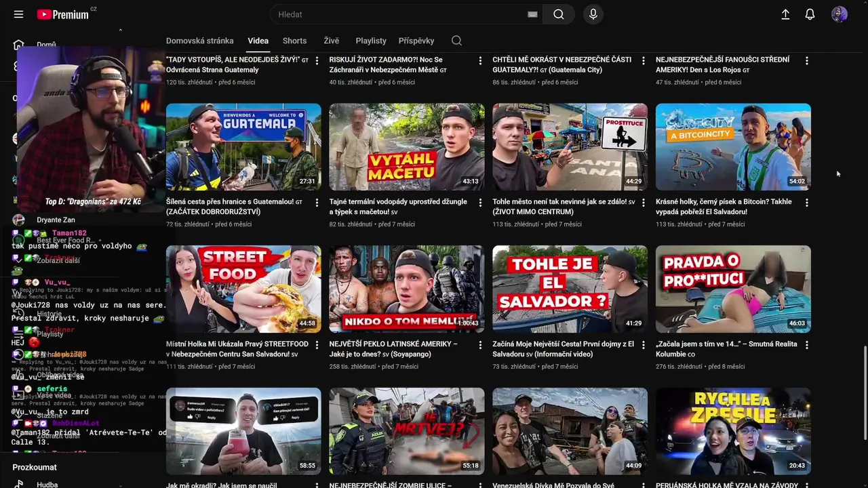Open title 'Tajné termální vodopády uprostřed džungle'
Screen dimensions: 868x488
coord(398,207)
